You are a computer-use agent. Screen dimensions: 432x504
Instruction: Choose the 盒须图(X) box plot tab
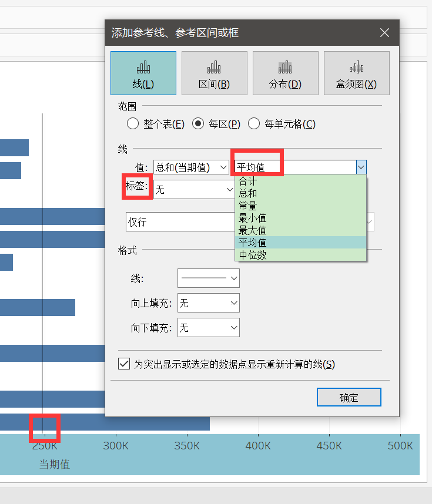pos(356,73)
